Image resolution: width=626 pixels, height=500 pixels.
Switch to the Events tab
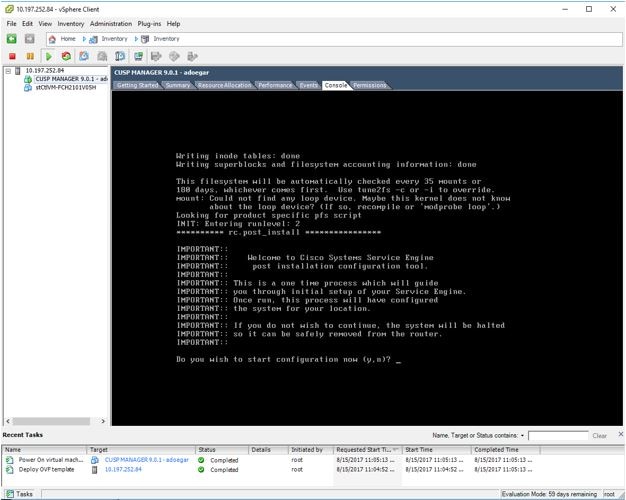click(x=309, y=85)
